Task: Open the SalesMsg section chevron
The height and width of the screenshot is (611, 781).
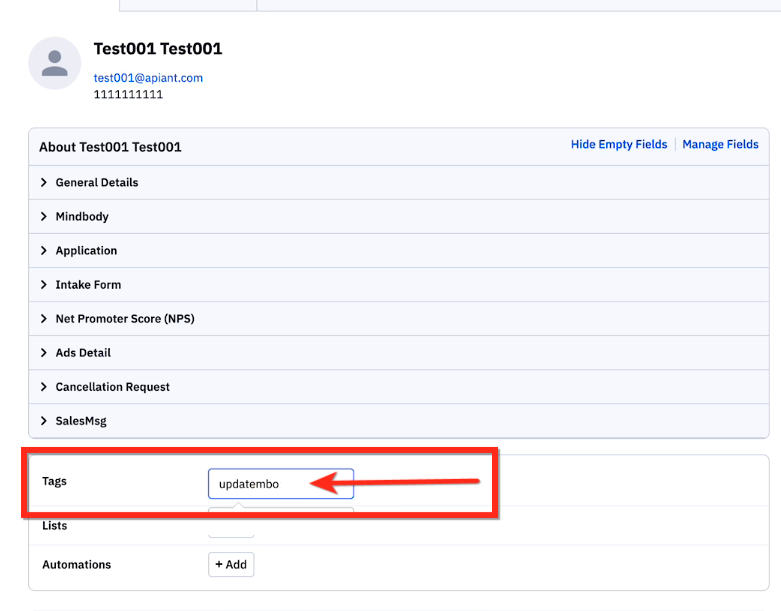Action: point(44,421)
